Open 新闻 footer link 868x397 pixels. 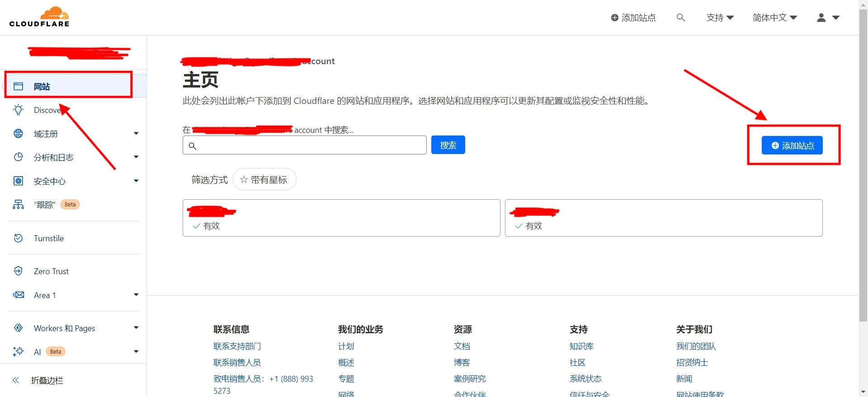tap(684, 379)
